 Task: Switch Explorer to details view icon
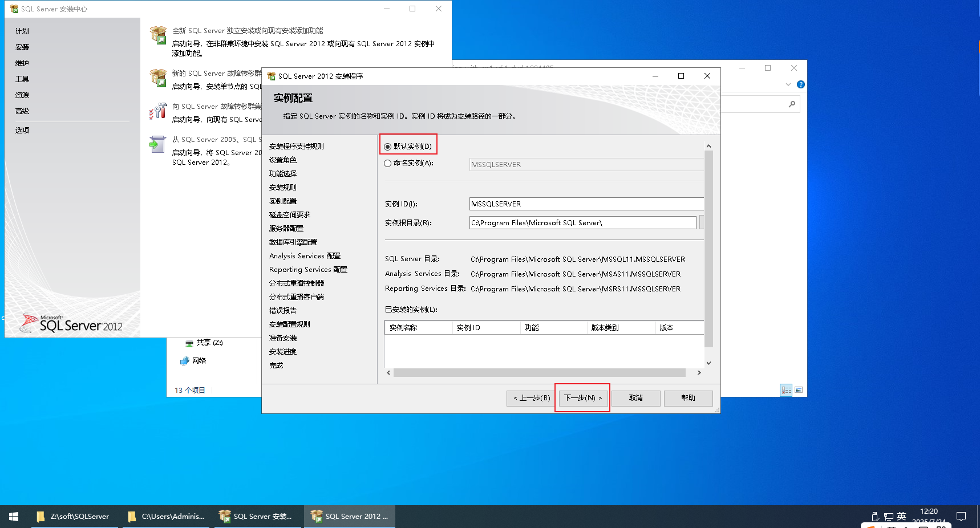point(787,390)
